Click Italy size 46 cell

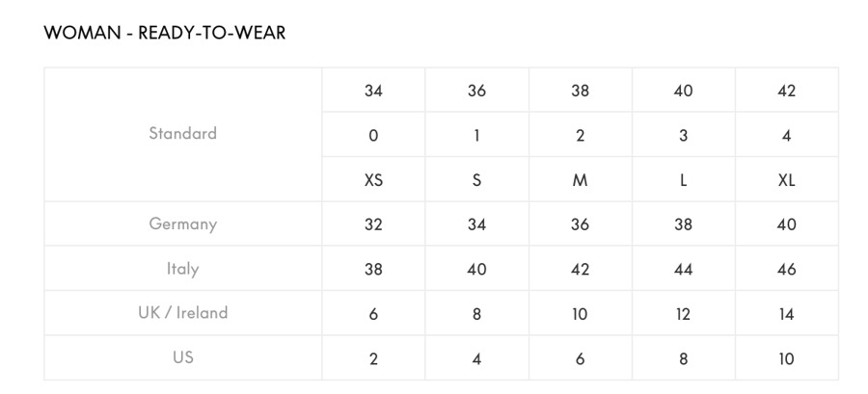[786, 270]
